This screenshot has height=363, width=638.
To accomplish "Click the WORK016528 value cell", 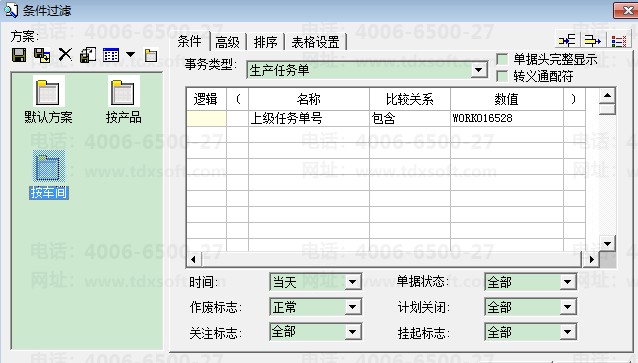I will pos(507,118).
